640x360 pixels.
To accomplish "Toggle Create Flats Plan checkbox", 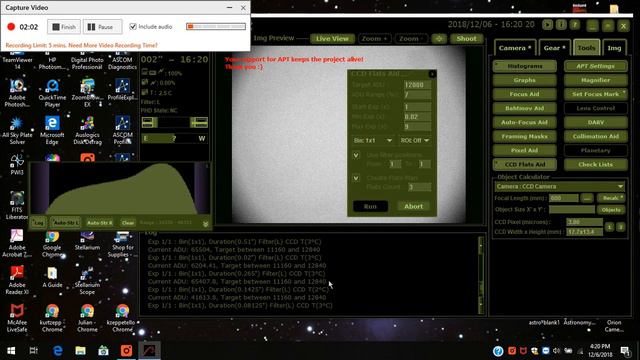I will tap(356, 178).
